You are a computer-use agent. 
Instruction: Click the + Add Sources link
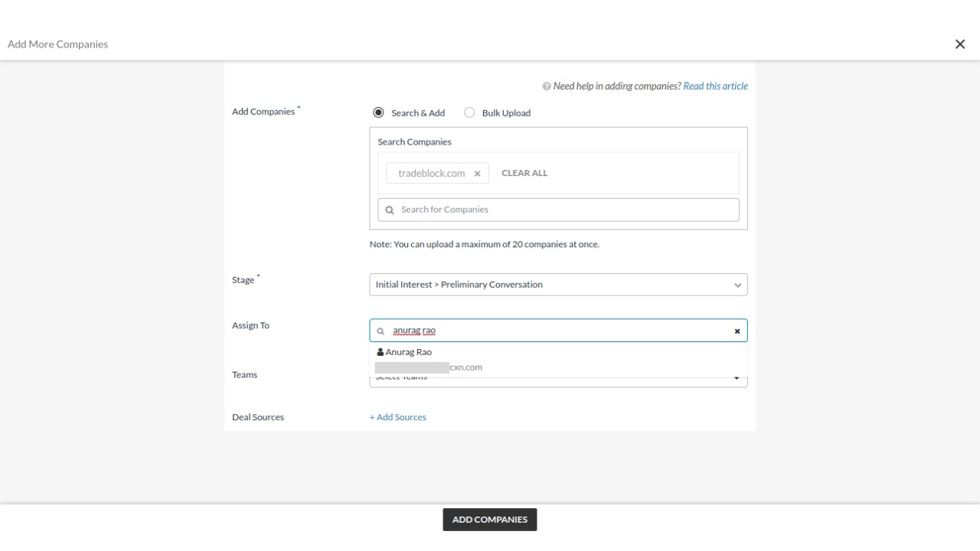[x=398, y=417]
